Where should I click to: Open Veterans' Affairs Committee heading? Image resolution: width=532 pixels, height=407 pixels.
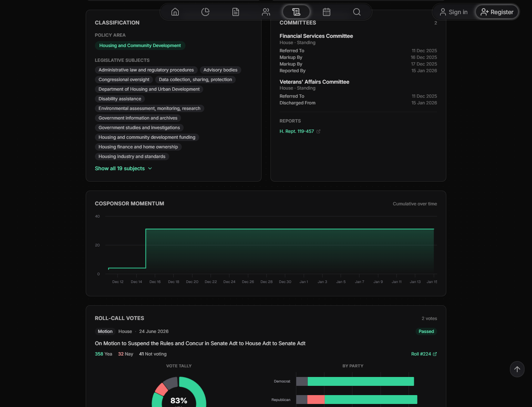tap(314, 82)
